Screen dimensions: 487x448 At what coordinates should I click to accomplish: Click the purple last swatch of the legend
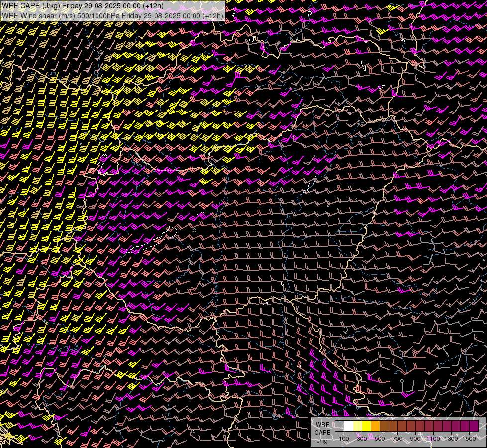474,426
